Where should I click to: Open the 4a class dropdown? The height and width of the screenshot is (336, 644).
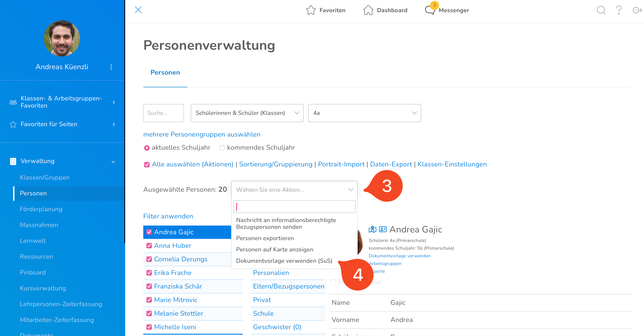point(364,113)
